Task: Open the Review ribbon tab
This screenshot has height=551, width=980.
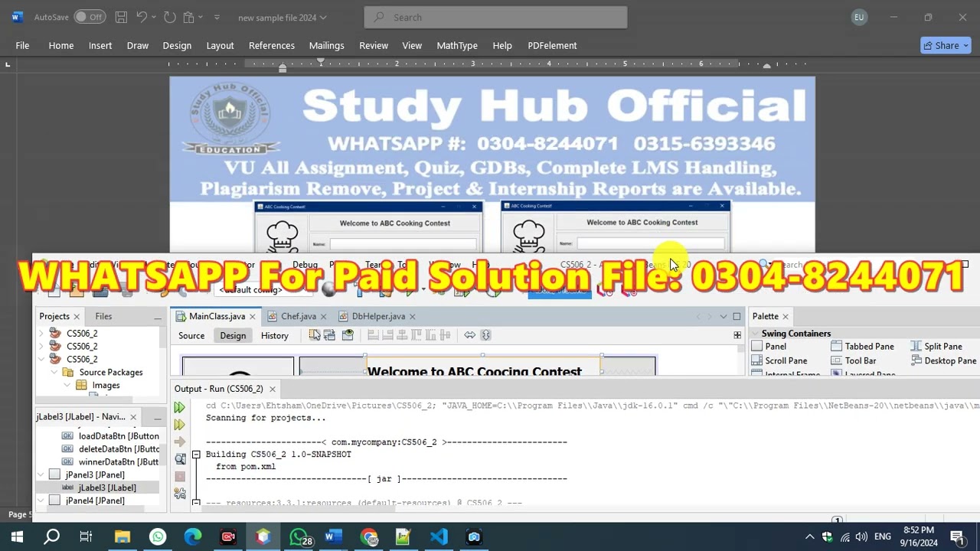Action: pos(374,45)
